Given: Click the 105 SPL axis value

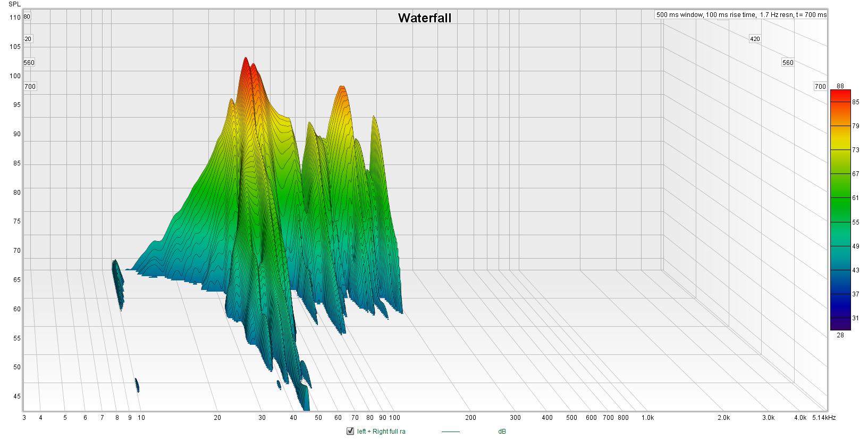Looking at the screenshot, I should [15, 47].
